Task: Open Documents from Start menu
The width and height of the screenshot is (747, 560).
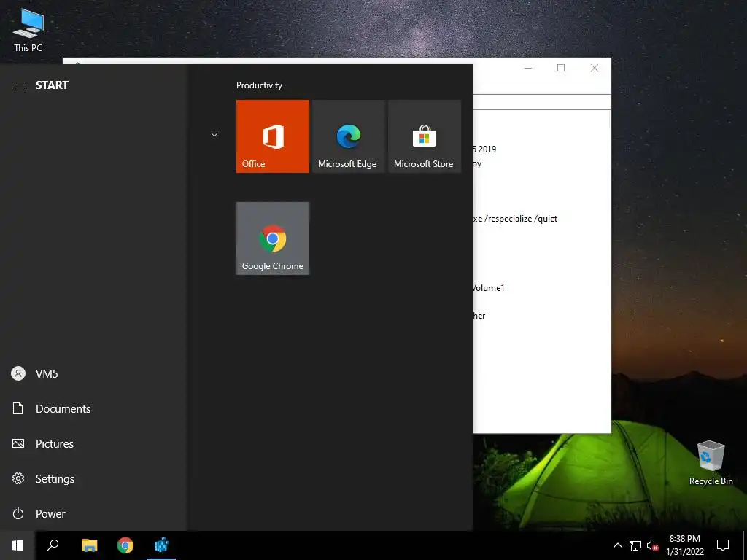Action: (93, 408)
